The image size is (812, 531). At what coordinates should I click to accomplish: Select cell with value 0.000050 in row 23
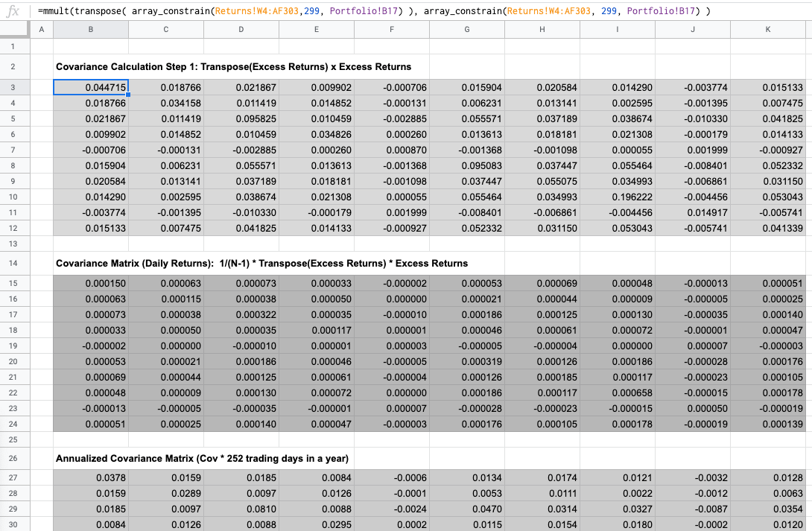click(693, 408)
